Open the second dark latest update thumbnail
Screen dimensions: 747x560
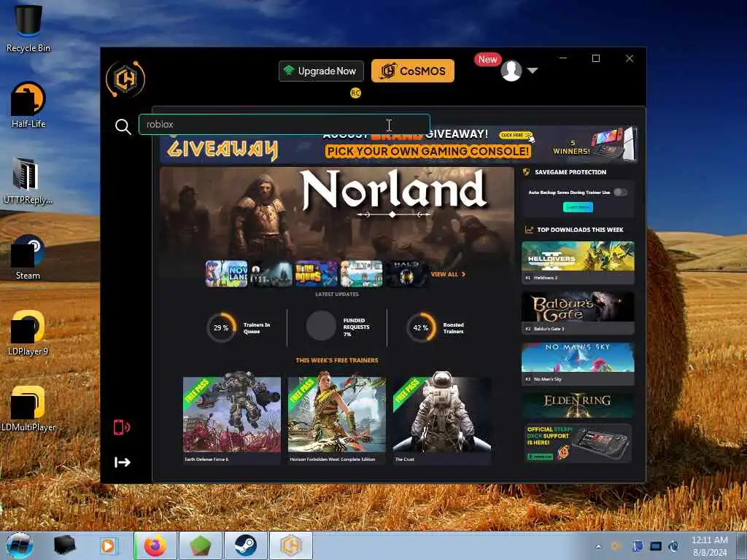(x=271, y=273)
